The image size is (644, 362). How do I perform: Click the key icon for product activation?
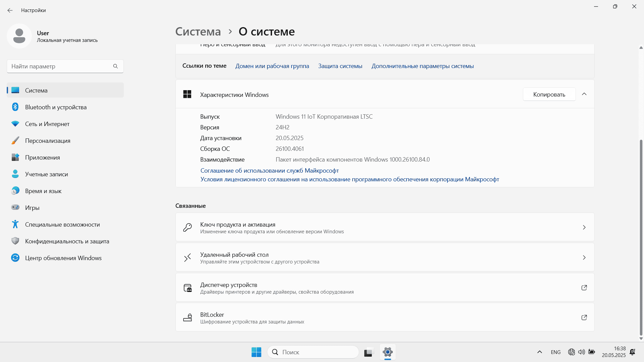tap(187, 228)
